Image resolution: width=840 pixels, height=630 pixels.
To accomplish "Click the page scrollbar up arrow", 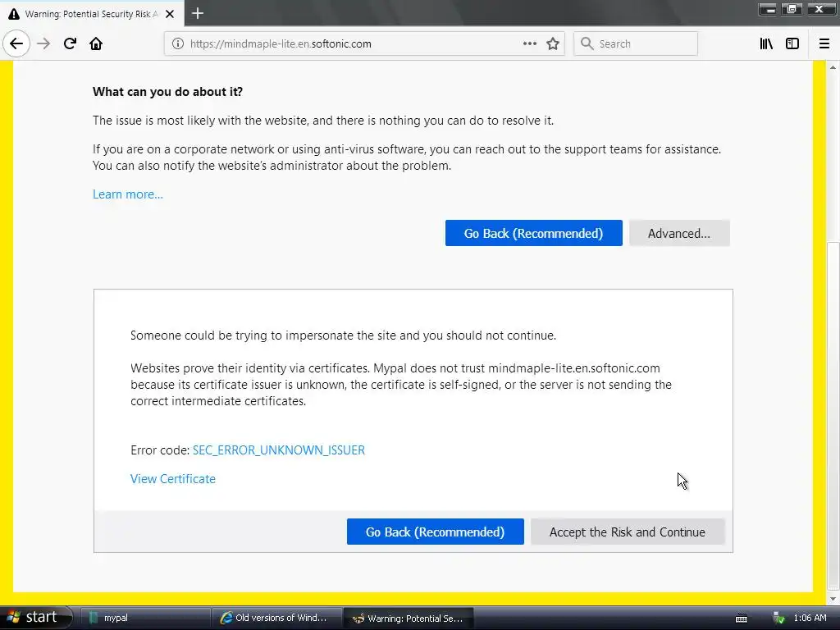I will tap(833, 67).
